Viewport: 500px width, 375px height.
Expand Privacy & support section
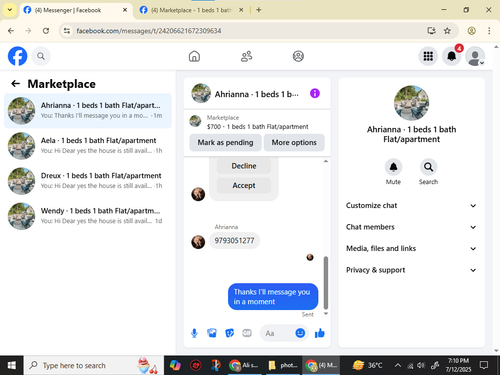(411, 270)
